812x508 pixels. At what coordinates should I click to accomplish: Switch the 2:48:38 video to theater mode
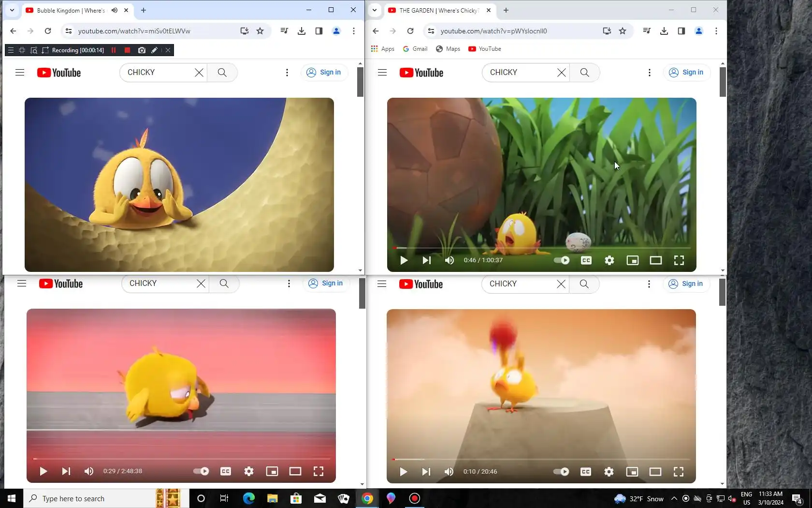point(295,471)
